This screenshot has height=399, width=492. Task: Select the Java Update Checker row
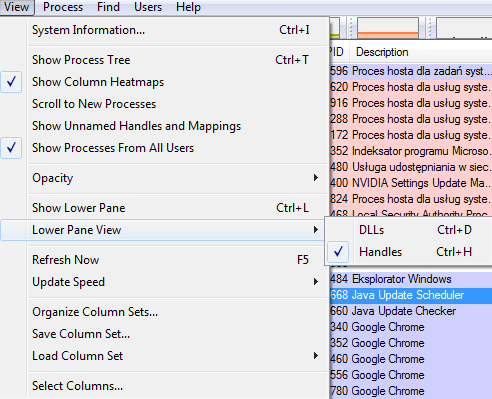411,311
